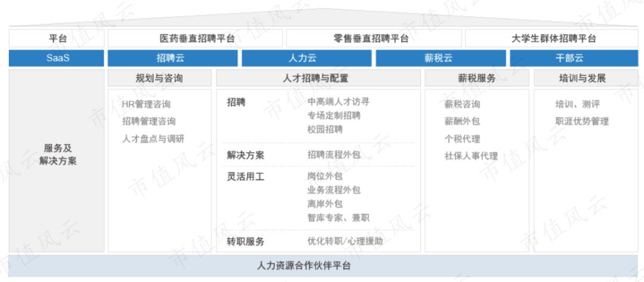
Task: Click 智库专家、兼职 item
Action: pyautogui.click(x=339, y=218)
